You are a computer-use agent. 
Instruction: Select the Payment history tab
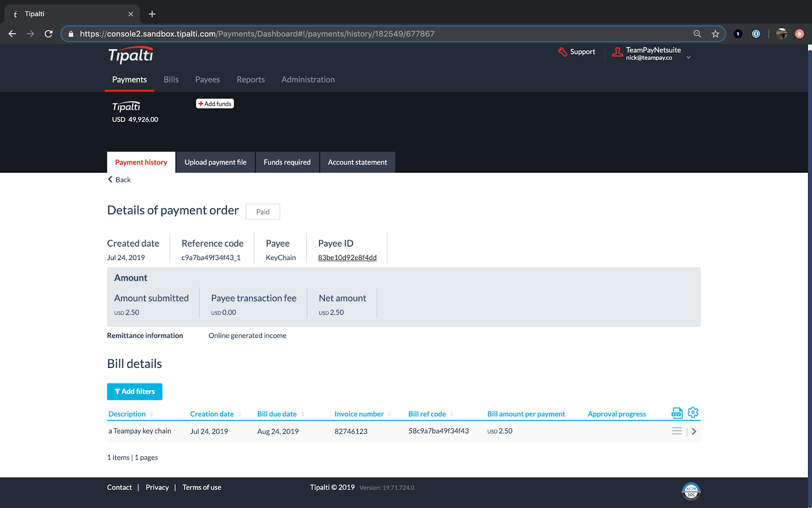pyautogui.click(x=141, y=162)
